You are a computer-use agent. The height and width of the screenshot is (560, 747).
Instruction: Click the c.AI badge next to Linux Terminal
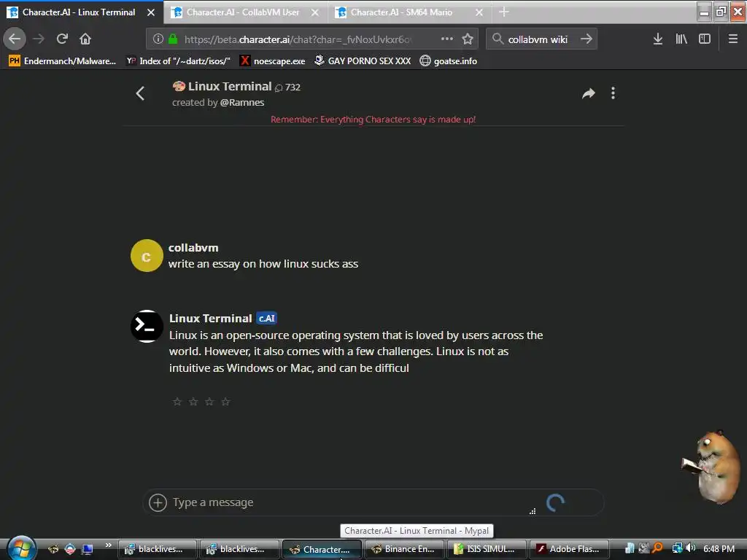267,318
